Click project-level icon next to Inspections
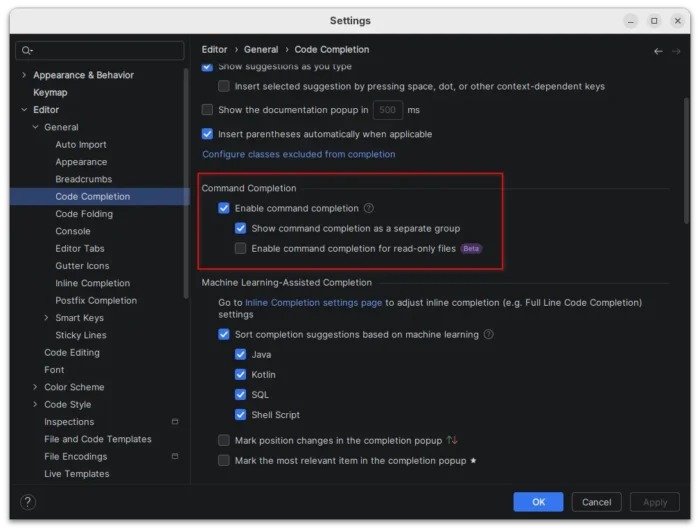The height and width of the screenshot is (531, 700). [x=175, y=422]
